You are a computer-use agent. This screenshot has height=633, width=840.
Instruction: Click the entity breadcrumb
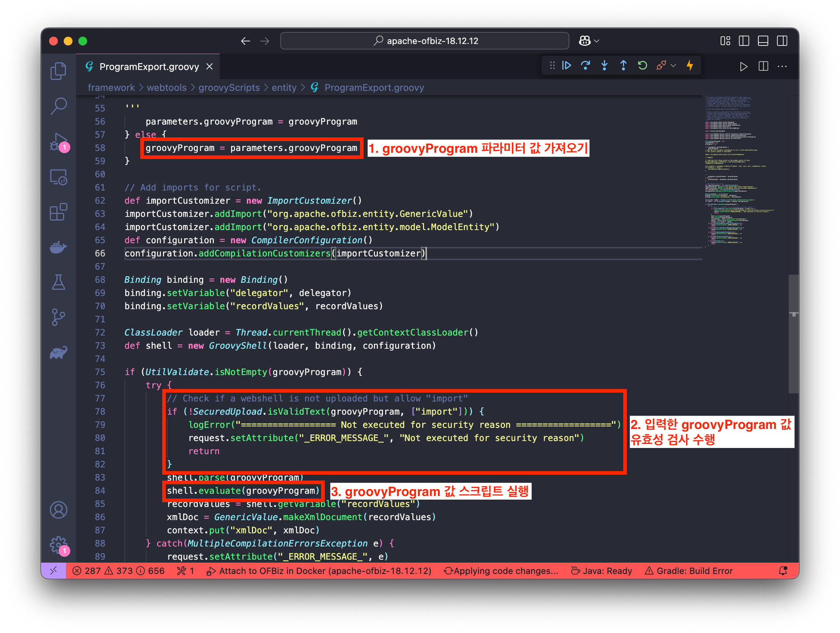coord(284,87)
